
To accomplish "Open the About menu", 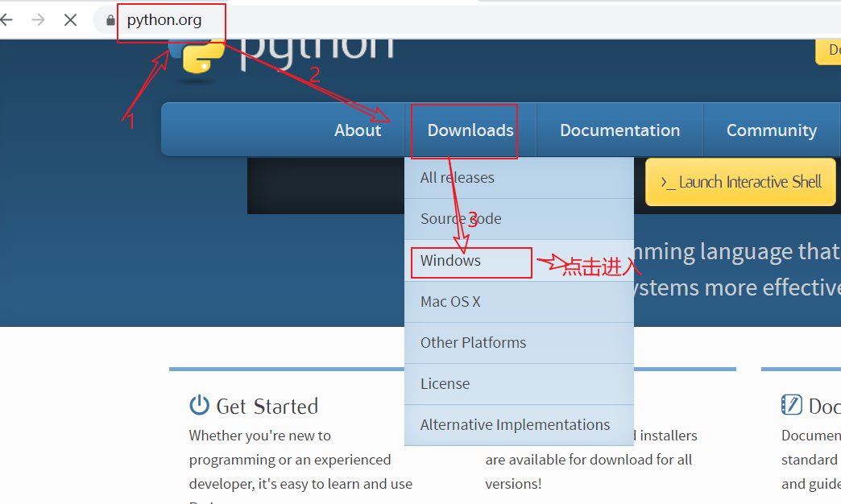I will point(358,130).
